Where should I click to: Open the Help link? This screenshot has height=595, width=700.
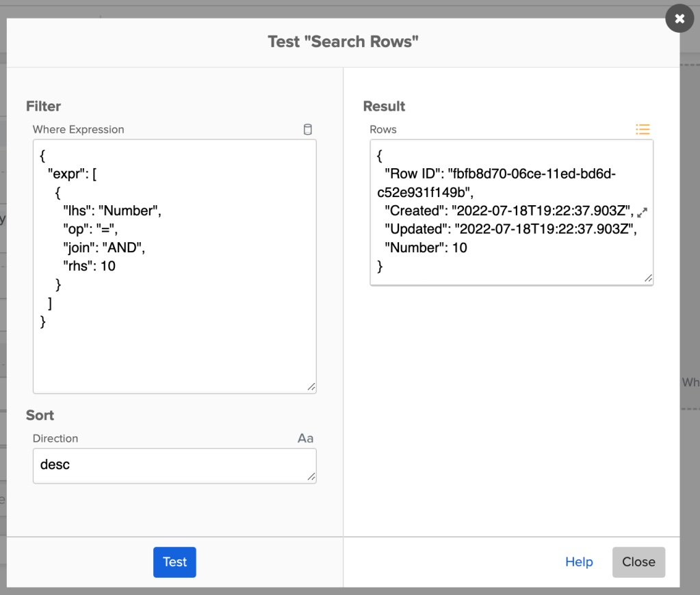click(579, 561)
